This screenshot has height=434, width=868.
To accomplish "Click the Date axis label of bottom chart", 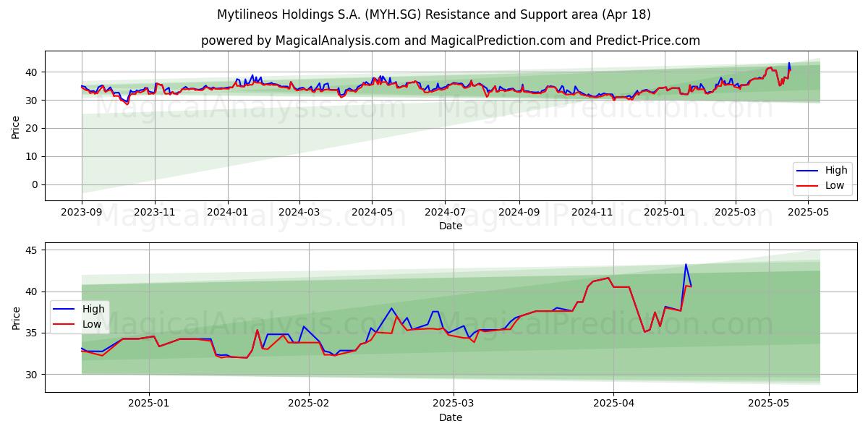I will [450, 417].
